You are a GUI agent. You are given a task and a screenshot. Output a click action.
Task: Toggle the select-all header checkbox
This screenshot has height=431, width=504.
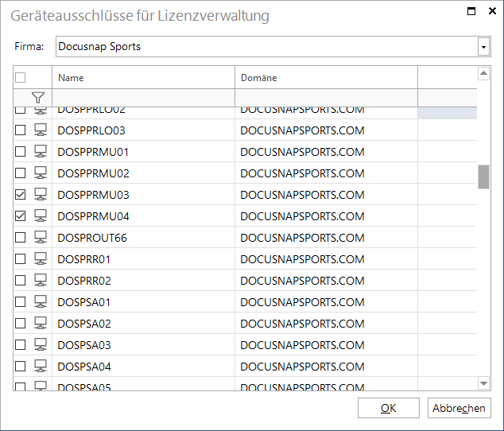(x=20, y=77)
